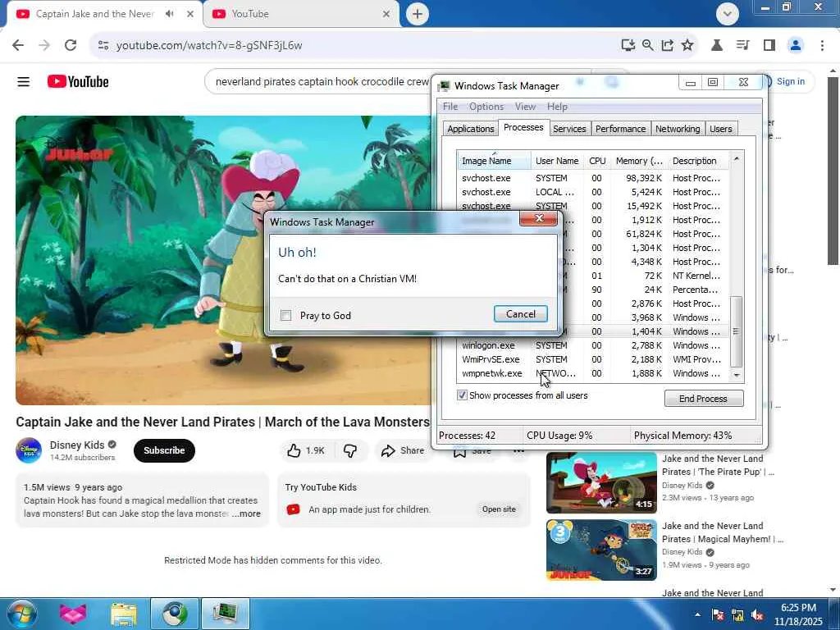Screen dimensions: 840x630
Task: Open 'Magical Mayhem!' video thumbnail
Action: pyautogui.click(x=601, y=550)
